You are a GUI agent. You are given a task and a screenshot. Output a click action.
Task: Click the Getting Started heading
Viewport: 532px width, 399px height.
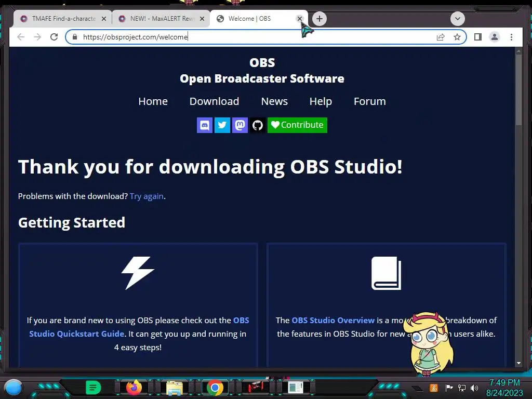tap(72, 222)
